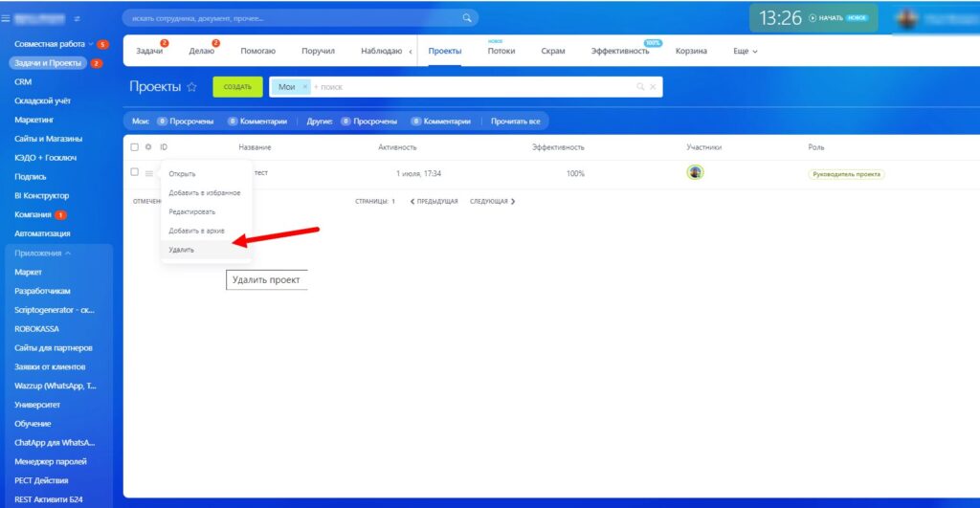The image size is (980, 508).
Task: Open the Задачи tab
Action: (149, 52)
